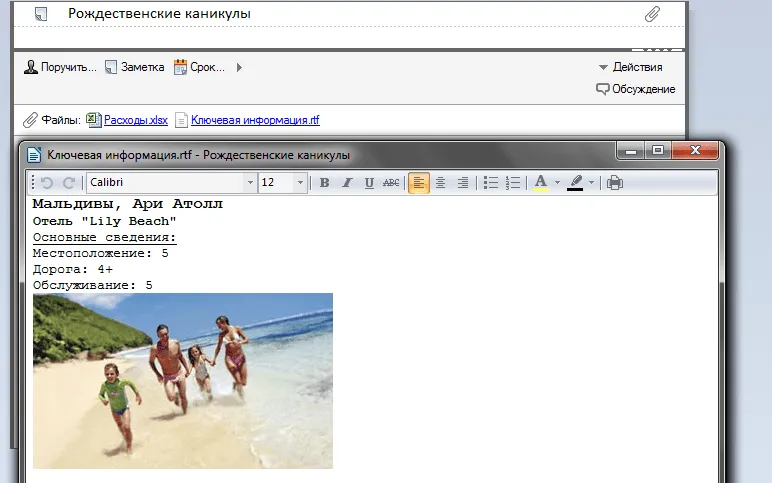
Task: Expand more task actions arrow after Срок
Action: pos(240,68)
